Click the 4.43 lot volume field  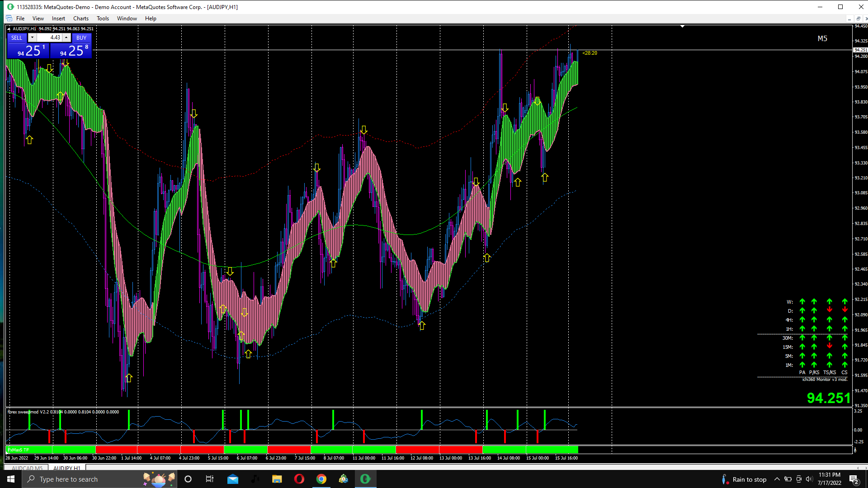pyautogui.click(x=49, y=38)
